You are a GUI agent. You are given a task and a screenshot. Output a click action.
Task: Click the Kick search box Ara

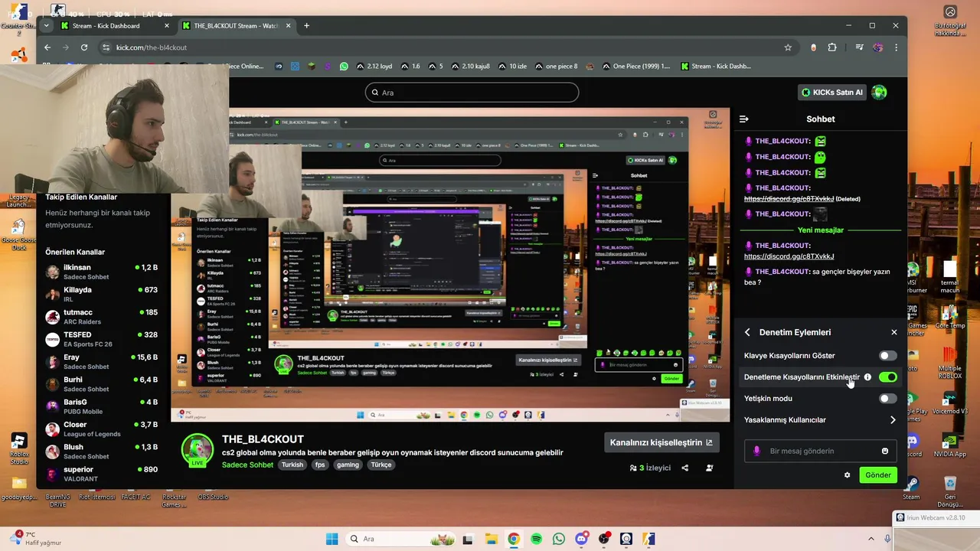pos(472,93)
